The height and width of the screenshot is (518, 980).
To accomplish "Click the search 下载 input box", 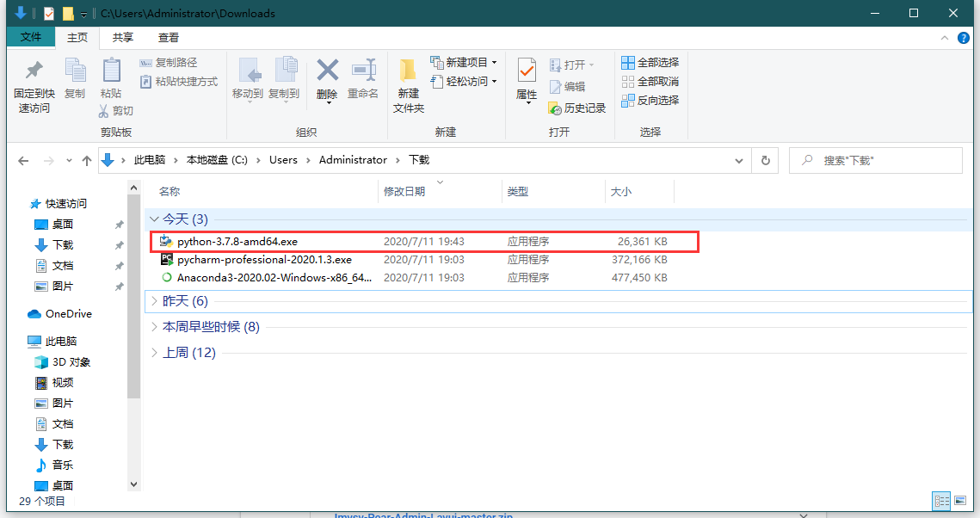I will pyautogui.click(x=876, y=161).
